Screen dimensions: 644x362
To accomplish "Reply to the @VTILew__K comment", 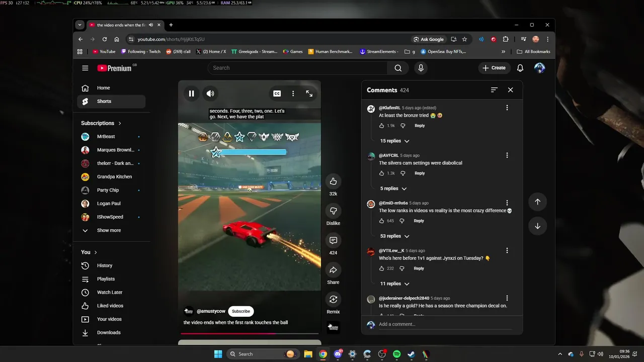I will tap(419, 268).
